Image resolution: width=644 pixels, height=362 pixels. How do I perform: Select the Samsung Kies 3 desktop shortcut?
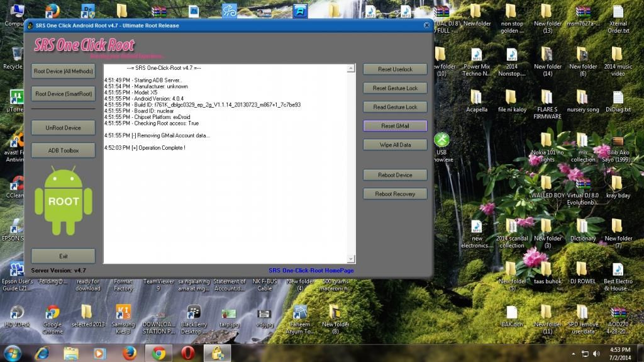click(123, 313)
